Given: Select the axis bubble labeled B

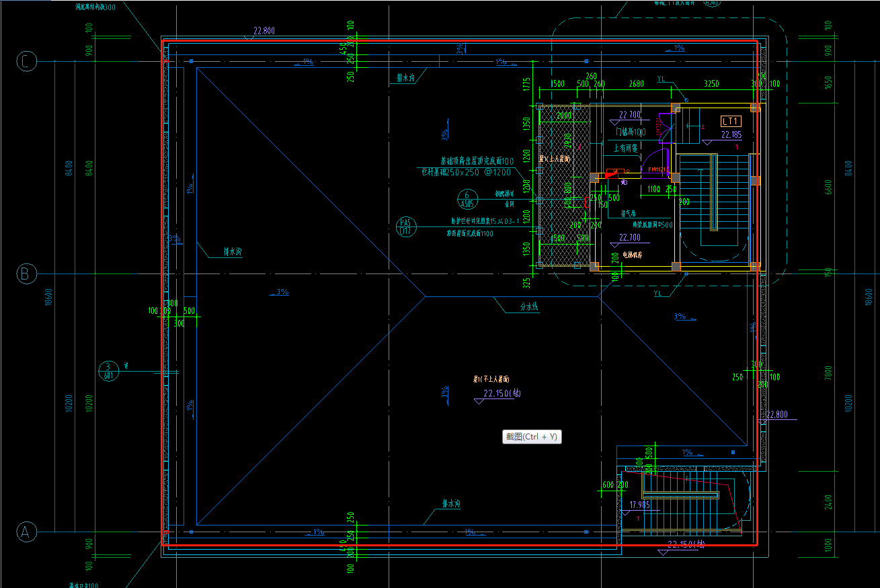Looking at the screenshot, I should coord(26,274).
